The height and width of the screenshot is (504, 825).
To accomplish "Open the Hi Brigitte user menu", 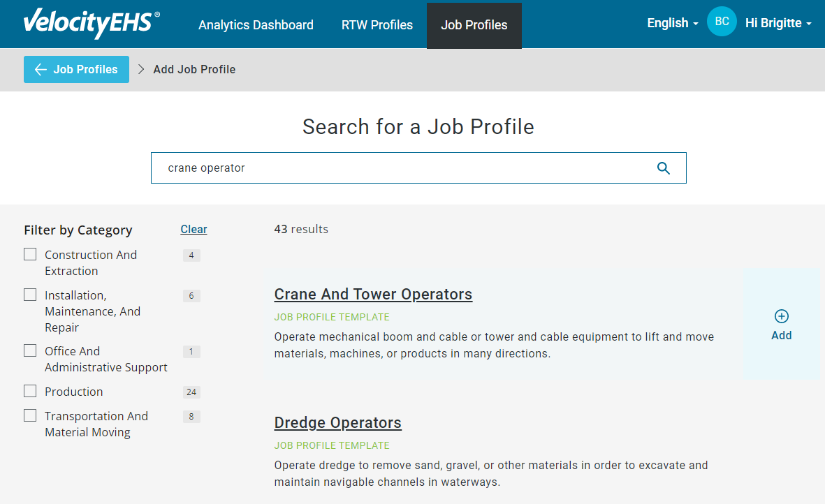I will point(778,23).
